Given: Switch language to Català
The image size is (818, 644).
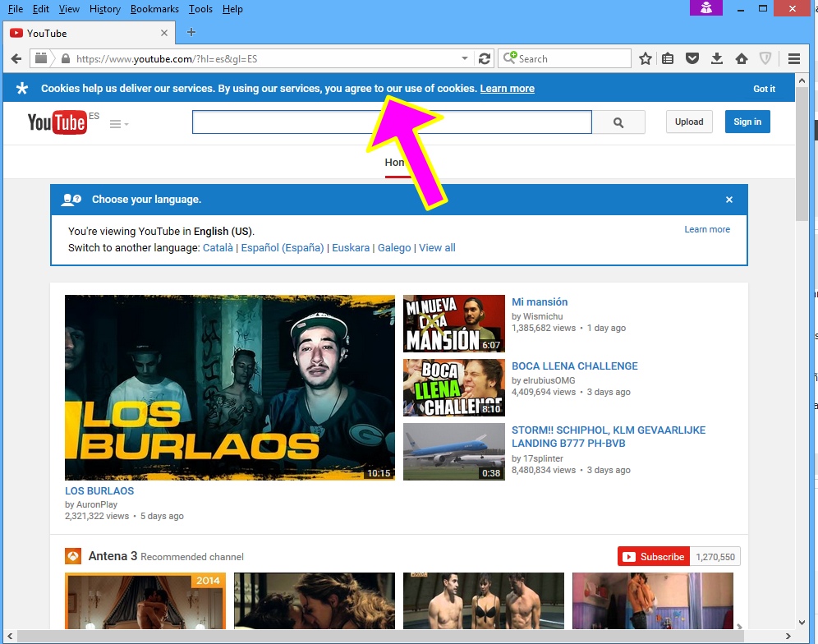Looking at the screenshot, I should tap(218, 248).
